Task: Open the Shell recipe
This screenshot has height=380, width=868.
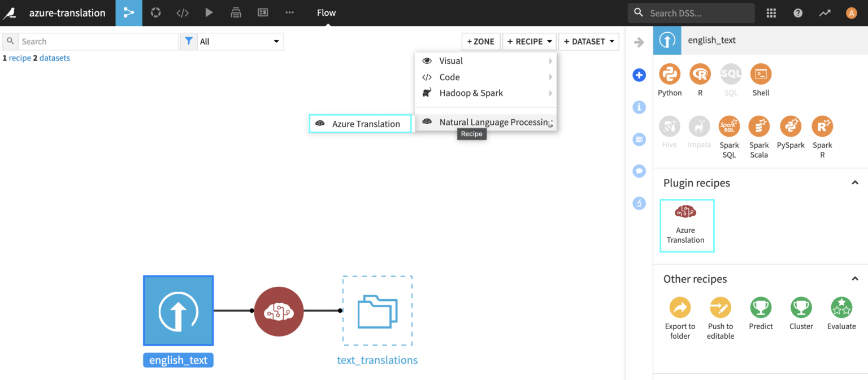Action: (x=760, y=79)
